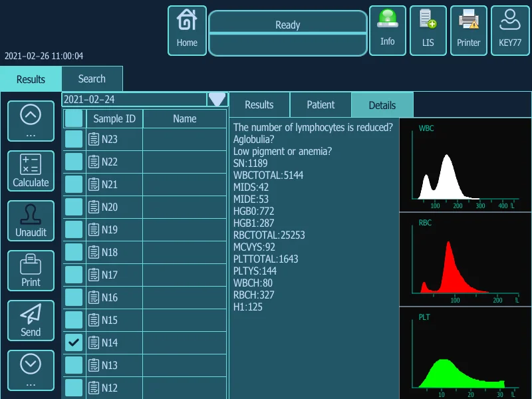Open the report icon for N19
The image size is (532, 399).
point(94,229)
